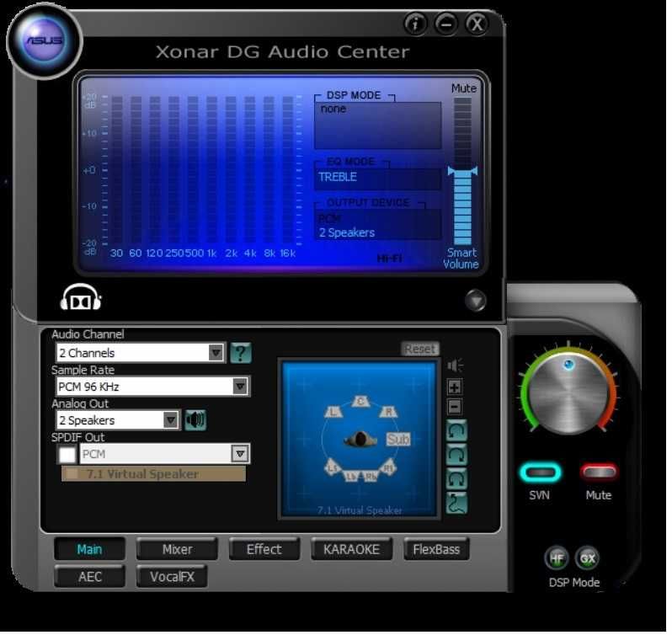Viewport: 672px width, 635px height.
Task: Click the Dolby Headphone icon
Action: click(x=82, y=299)
